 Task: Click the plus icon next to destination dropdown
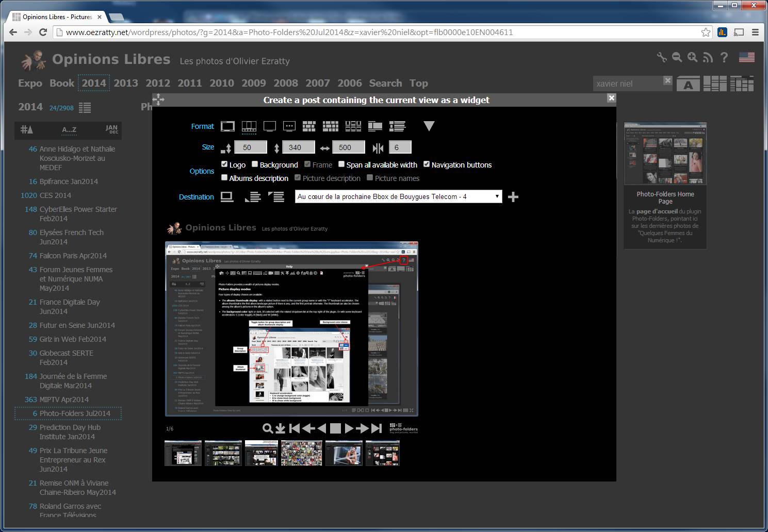tap(513, 197)
